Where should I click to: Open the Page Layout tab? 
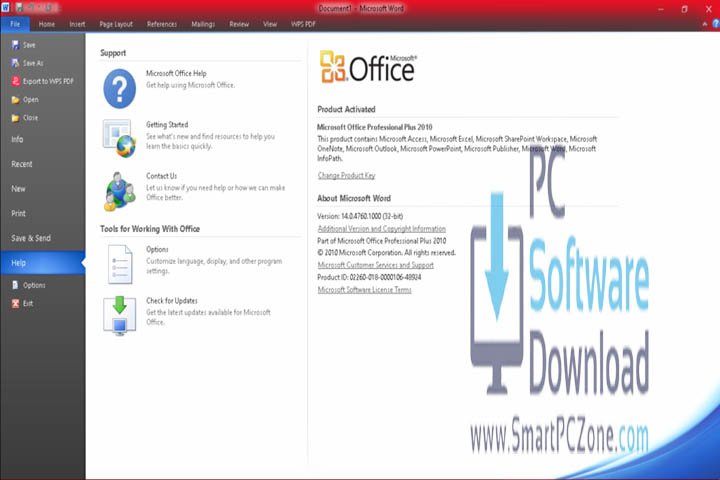click(x=116, y=24)
